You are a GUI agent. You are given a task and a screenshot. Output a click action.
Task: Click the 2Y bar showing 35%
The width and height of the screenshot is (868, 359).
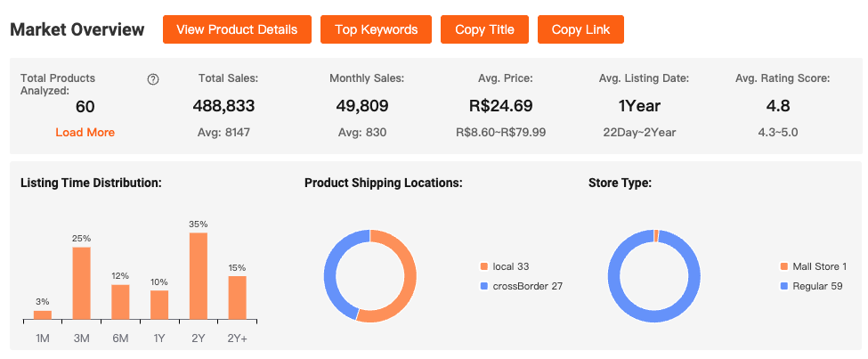199,276
